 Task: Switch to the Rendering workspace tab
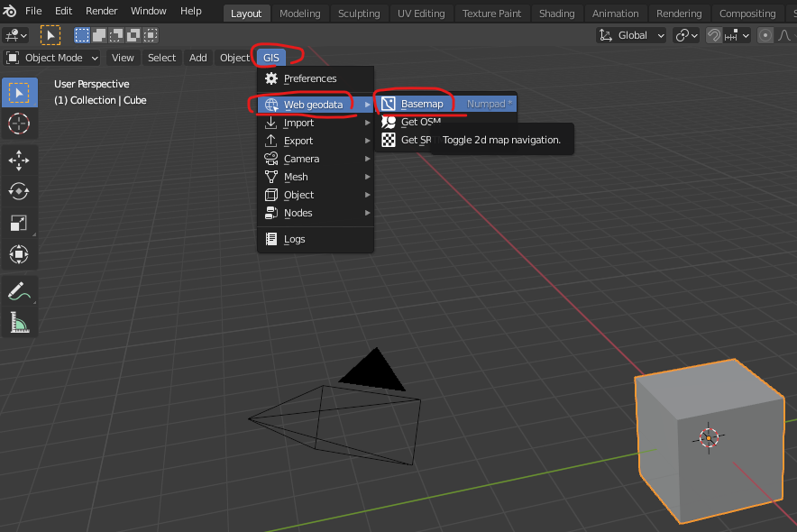tap(679, 14)
